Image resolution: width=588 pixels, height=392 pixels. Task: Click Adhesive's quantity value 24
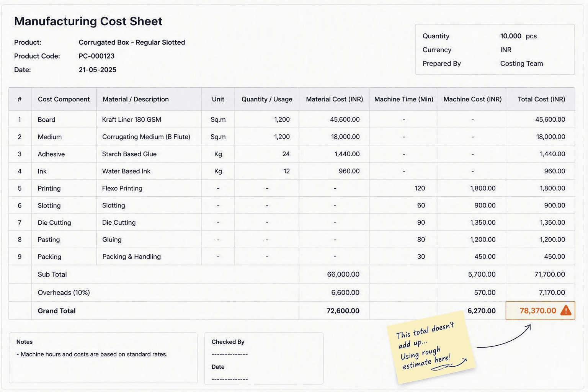[286, 154]
